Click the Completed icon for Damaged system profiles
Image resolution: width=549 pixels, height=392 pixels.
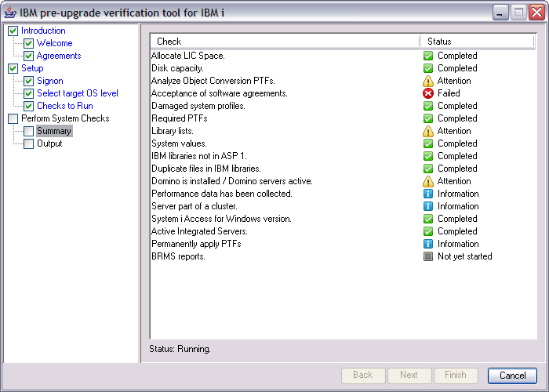(428, 106)
